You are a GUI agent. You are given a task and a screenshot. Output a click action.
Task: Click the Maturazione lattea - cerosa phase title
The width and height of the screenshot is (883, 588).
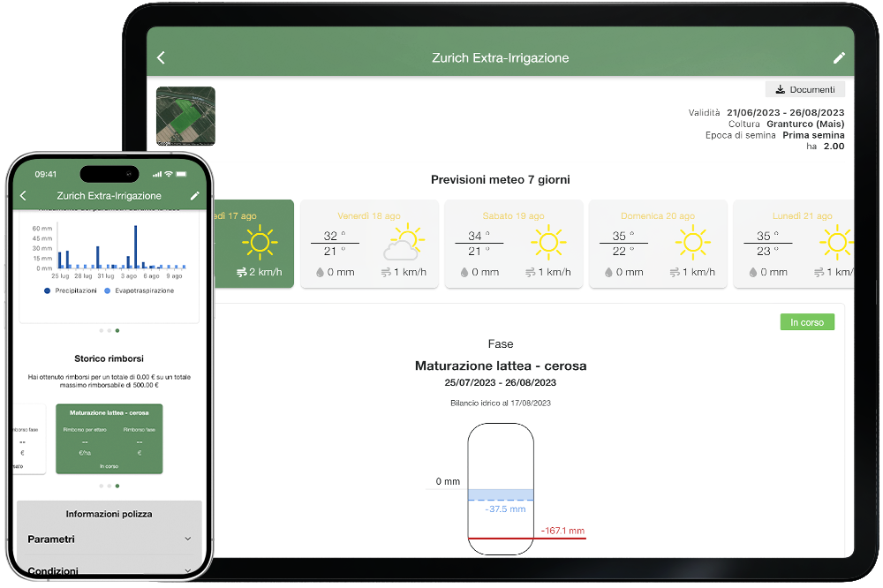point(500,366)
